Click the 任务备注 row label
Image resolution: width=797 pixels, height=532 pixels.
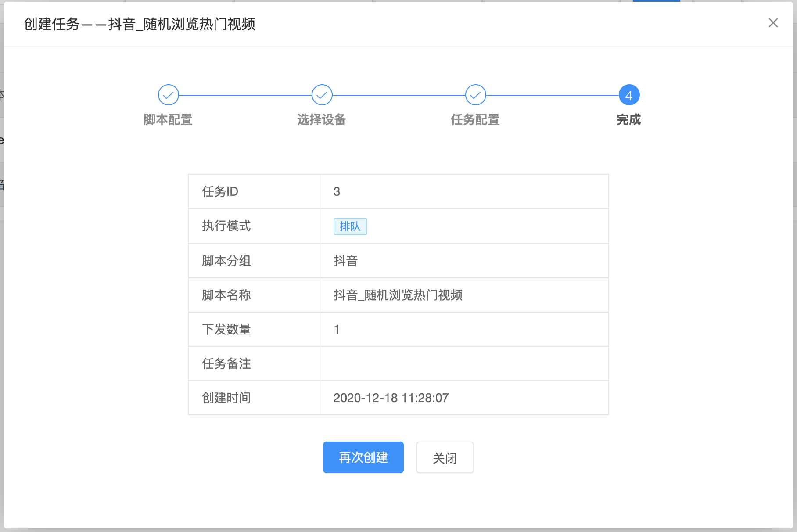[226, 363]
